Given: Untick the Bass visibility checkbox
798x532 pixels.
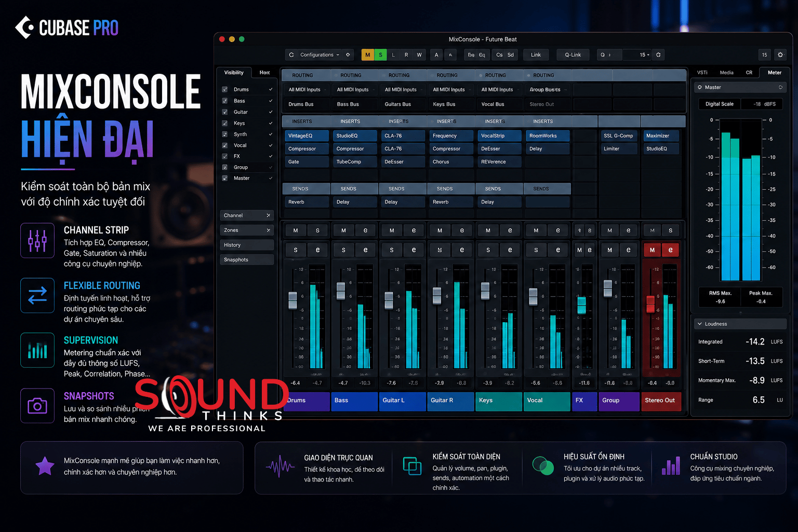Looking at the screenshot, I should tap(225, 101).
